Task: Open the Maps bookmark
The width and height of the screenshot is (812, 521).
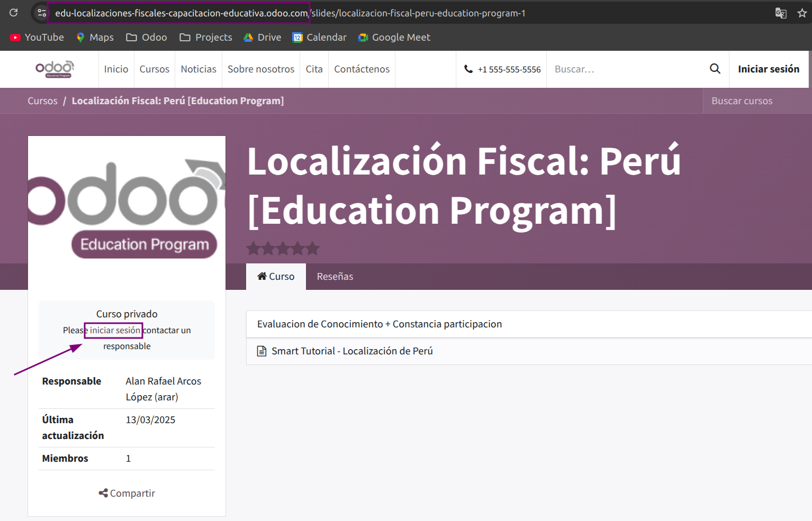Action: tap(95, 38)
